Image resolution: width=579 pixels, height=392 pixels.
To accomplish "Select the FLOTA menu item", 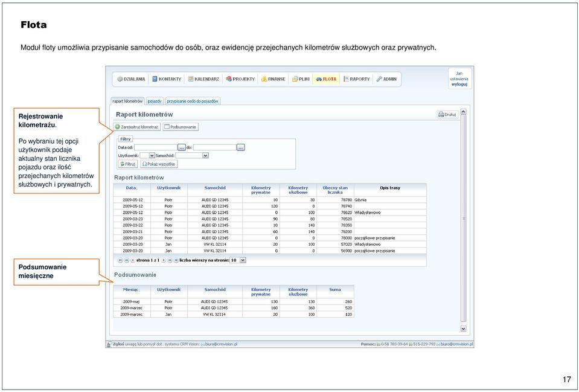I will click(326, 79).
